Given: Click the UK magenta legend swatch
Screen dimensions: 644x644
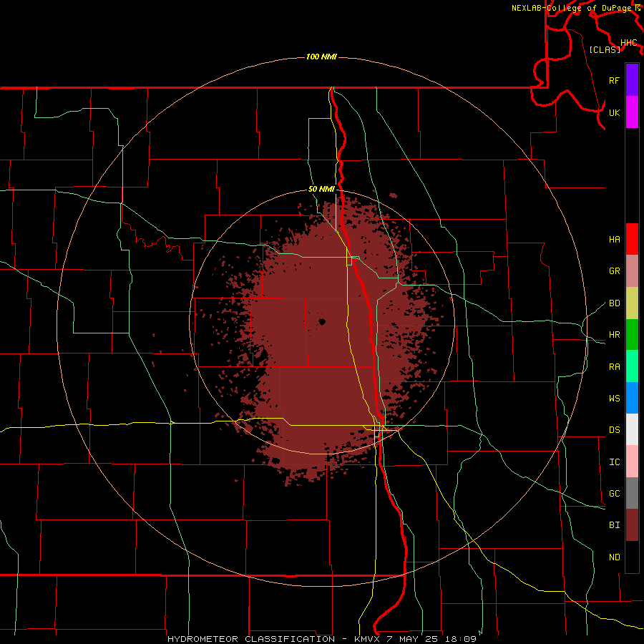Looking at the screenshot, I should [x=632, y=112].
